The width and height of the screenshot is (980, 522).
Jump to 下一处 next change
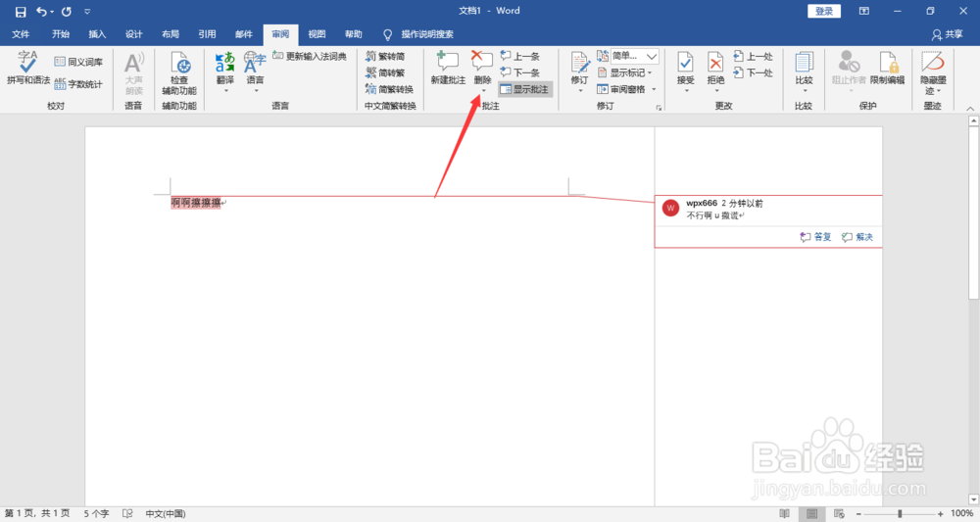754,72
